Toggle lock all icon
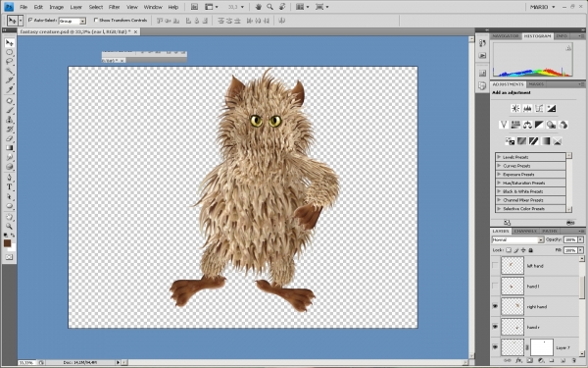Viewport: 588px width, 368px height. pos(530,250)
